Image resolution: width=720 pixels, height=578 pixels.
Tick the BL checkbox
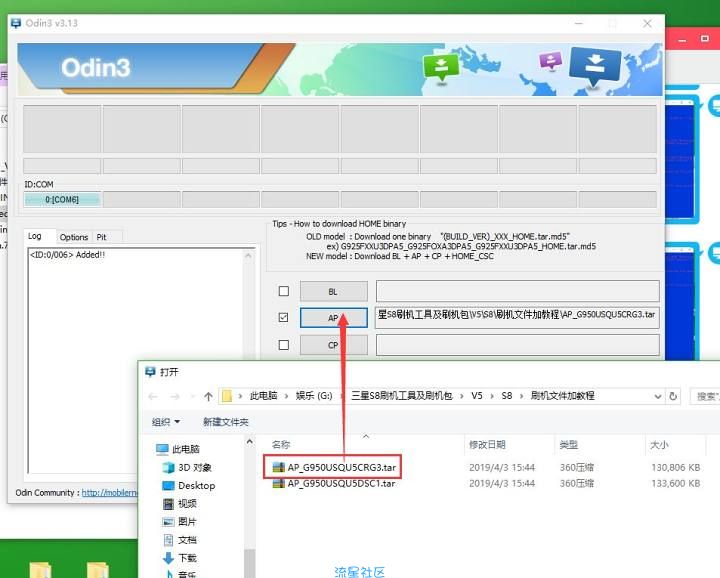click(284, 291)
